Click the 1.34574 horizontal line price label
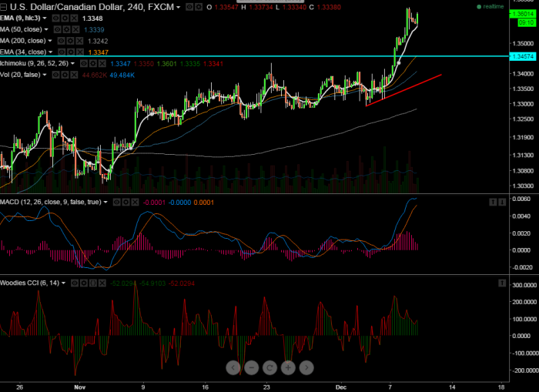The height and width of the screenshot is (392, 539). click(x=523, y=56)
